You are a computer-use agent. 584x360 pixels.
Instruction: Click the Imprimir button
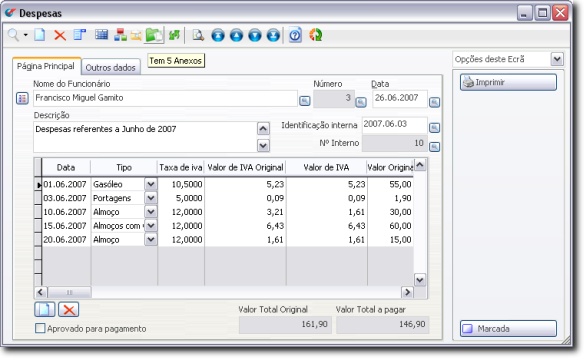pyautogui.click(x=508, y=82)
